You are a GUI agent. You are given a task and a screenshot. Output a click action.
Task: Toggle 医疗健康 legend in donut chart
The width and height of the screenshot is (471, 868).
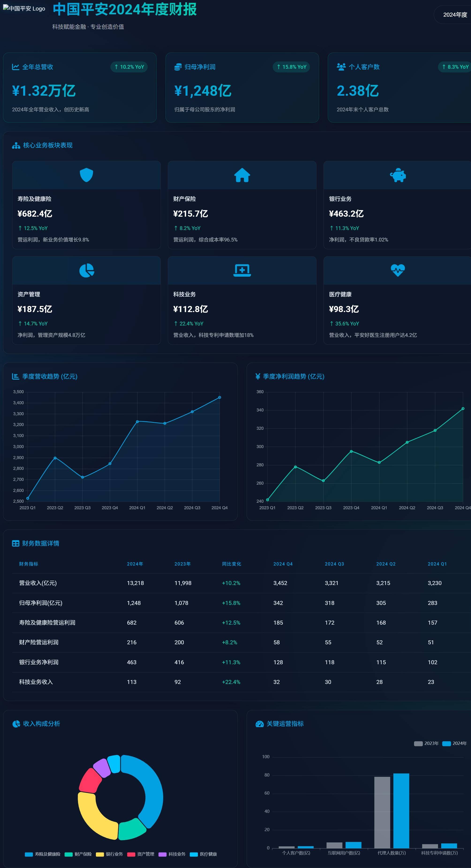[203, 854]
